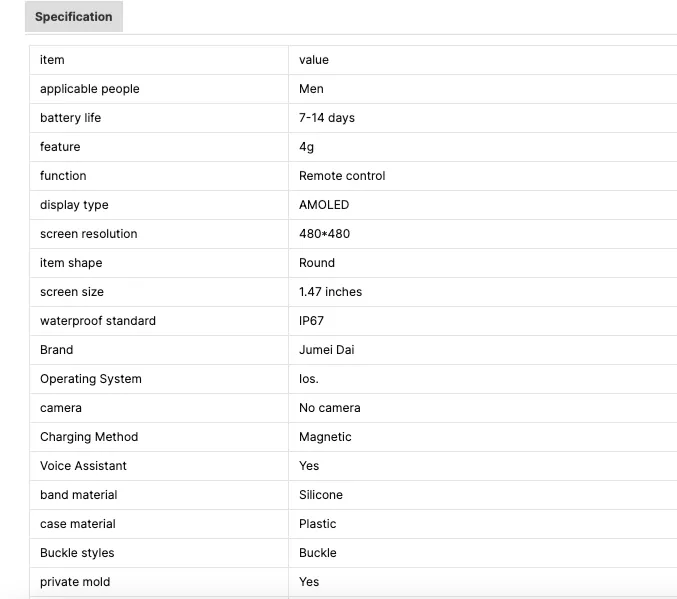Select the 'Round' item shape value
Viewport: 677px width, 599px height.
pos(317,263)
